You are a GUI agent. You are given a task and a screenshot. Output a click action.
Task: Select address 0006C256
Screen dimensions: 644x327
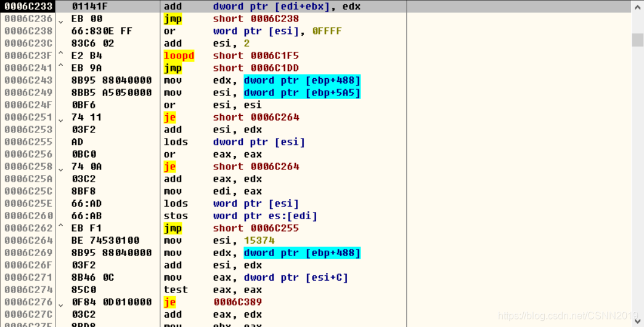[28, 155]
